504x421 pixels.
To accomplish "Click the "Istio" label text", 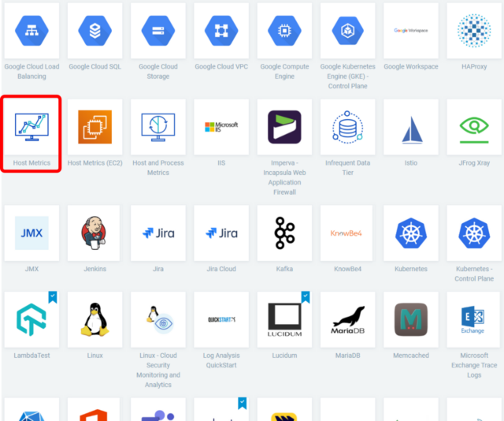I will pyautogui.click(x=411, y=163).
